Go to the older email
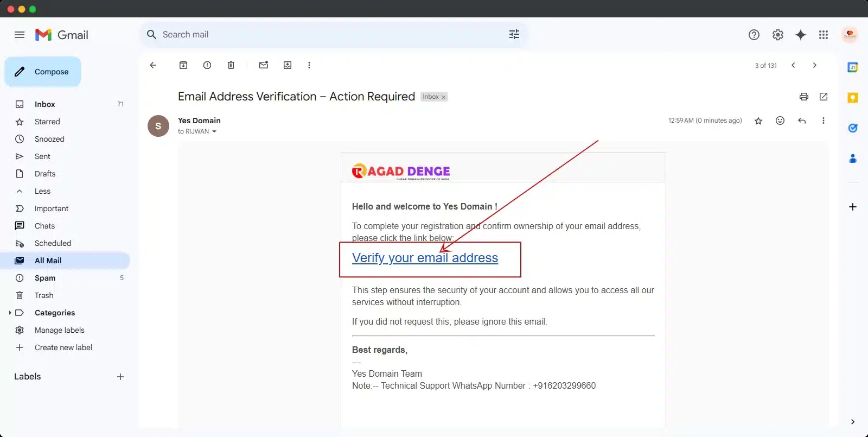868x437 pixels. click(814, 65)
